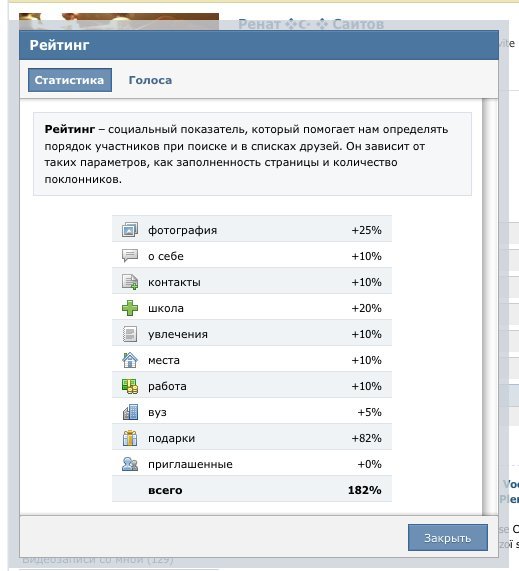Click the вуз building icon
Image resolution: width=519 pixels, height=571 pixels.
coord(130,412)
